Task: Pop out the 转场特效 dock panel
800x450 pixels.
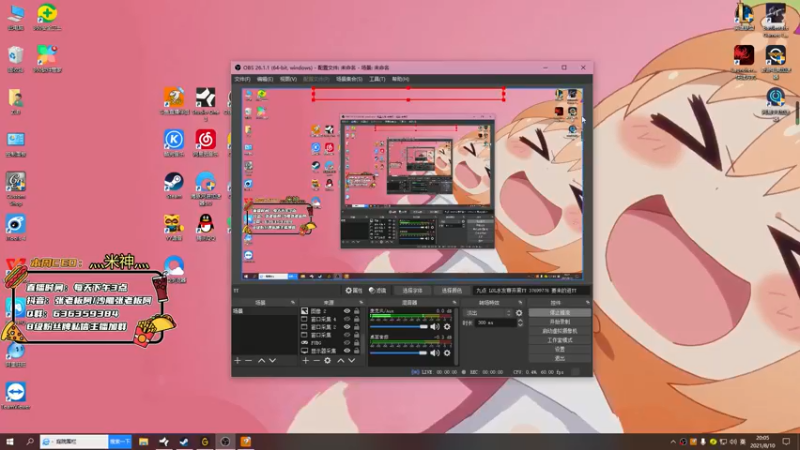Action: tap(520, 303)
